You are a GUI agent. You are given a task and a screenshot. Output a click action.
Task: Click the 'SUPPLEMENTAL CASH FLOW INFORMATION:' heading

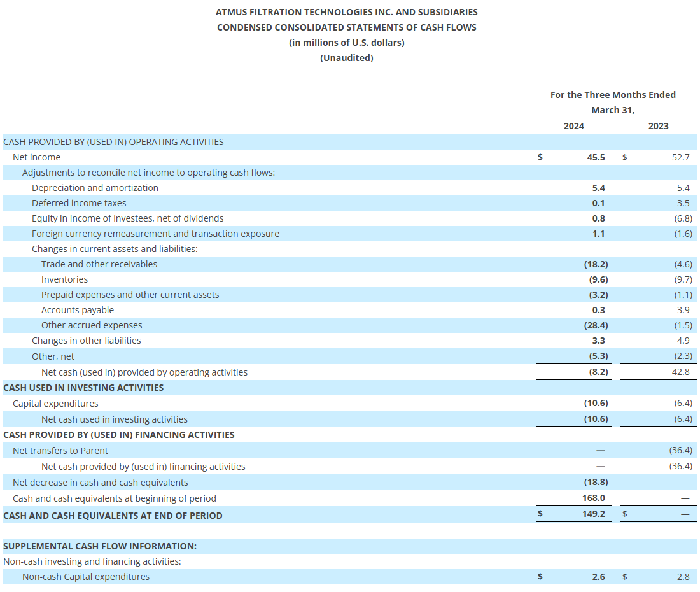point(99,546)
